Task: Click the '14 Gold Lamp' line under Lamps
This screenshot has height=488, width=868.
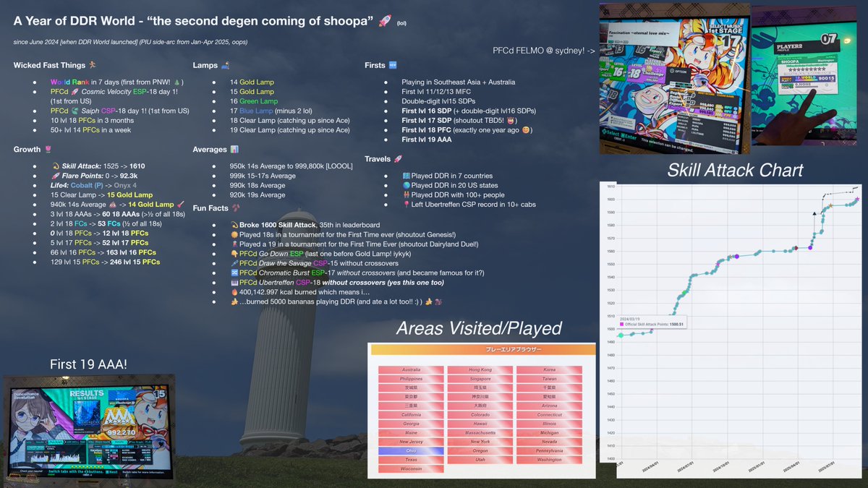Action: [252, 82]
